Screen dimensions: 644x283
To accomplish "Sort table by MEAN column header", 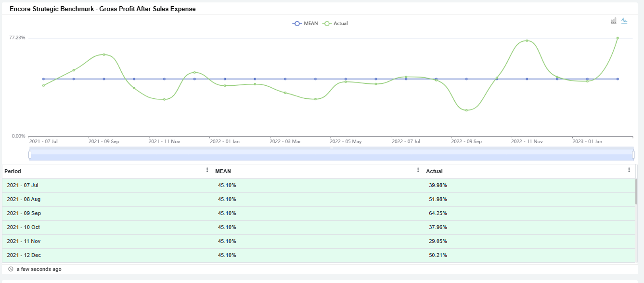I will [x=223, y=171].
